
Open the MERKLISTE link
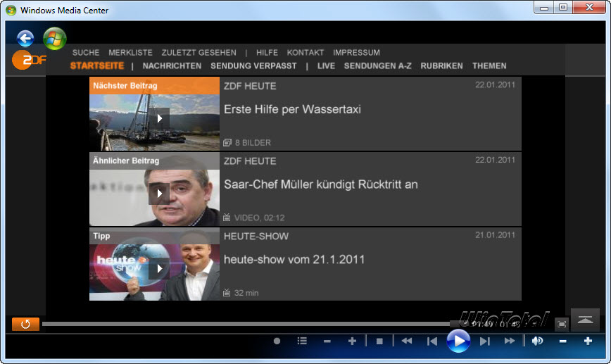click(130, 53)
